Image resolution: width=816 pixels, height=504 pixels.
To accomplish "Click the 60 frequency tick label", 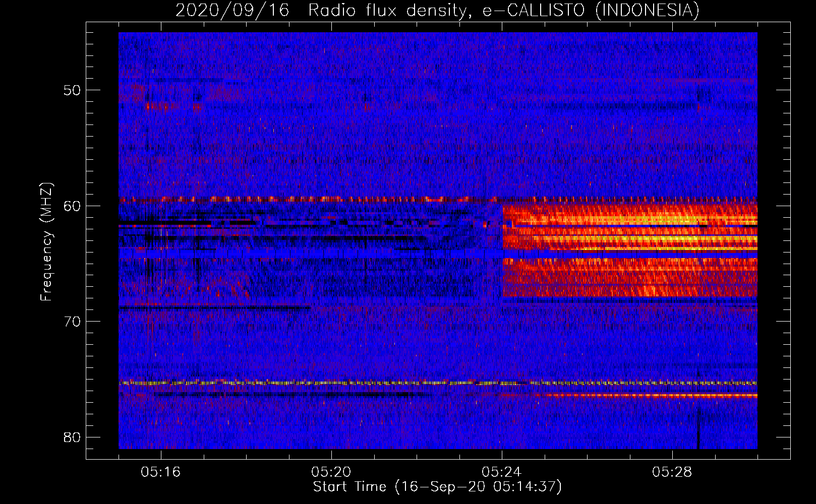I will coord(72,206).
